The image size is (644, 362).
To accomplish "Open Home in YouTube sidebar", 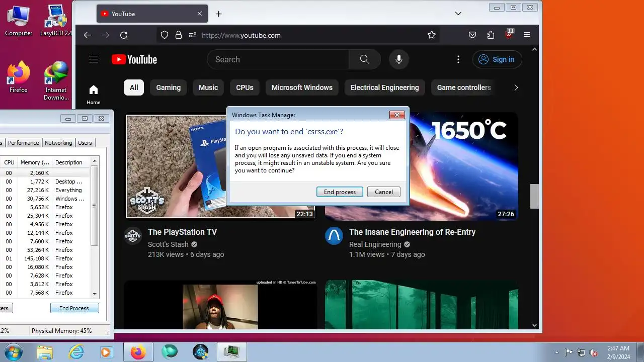I will point(94,94).
